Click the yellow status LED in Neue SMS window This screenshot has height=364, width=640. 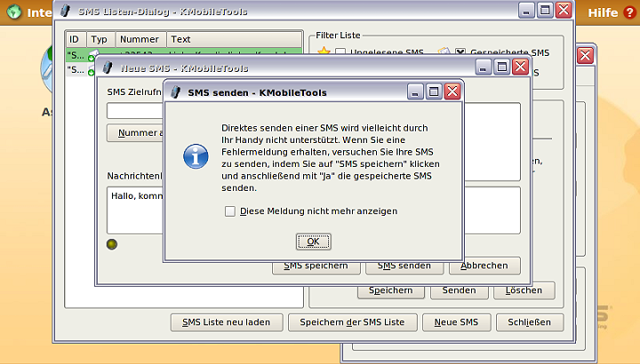[112, 244]
